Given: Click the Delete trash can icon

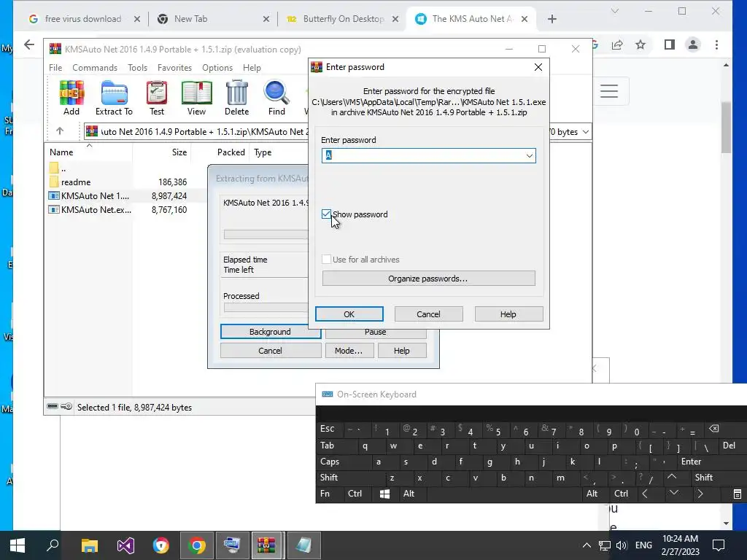Looking at the screenshot, I should [x=237, y=98].
